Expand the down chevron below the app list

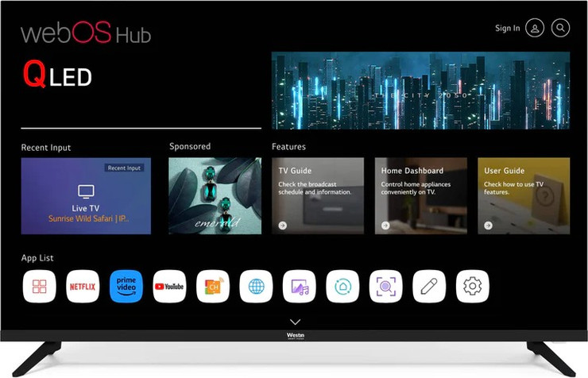pos(295,322)
